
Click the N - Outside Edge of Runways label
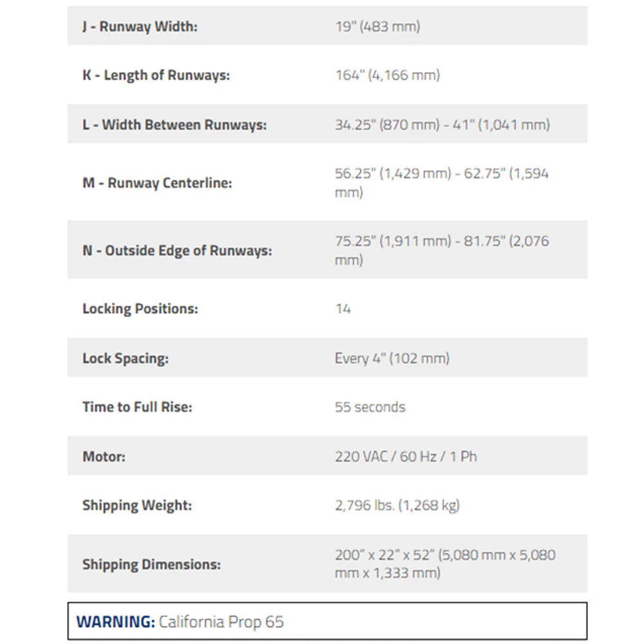click(x=177, y=251)
